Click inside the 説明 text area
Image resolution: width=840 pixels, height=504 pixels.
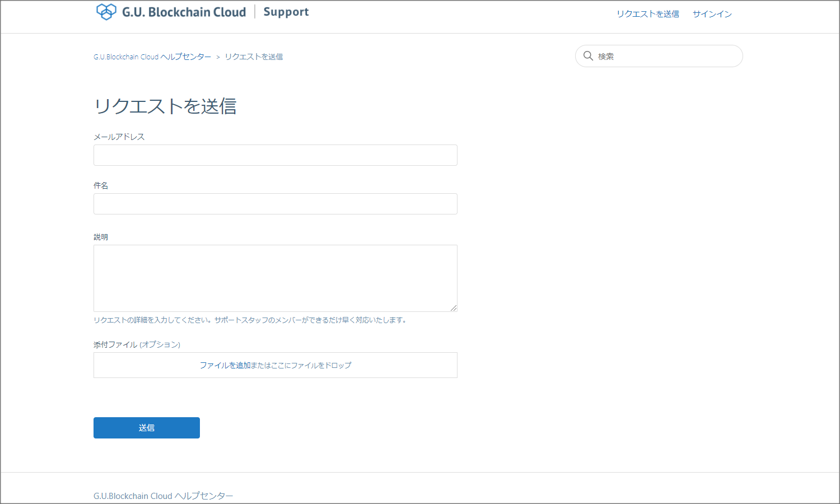pyautogui.click(x=276, y=278)
